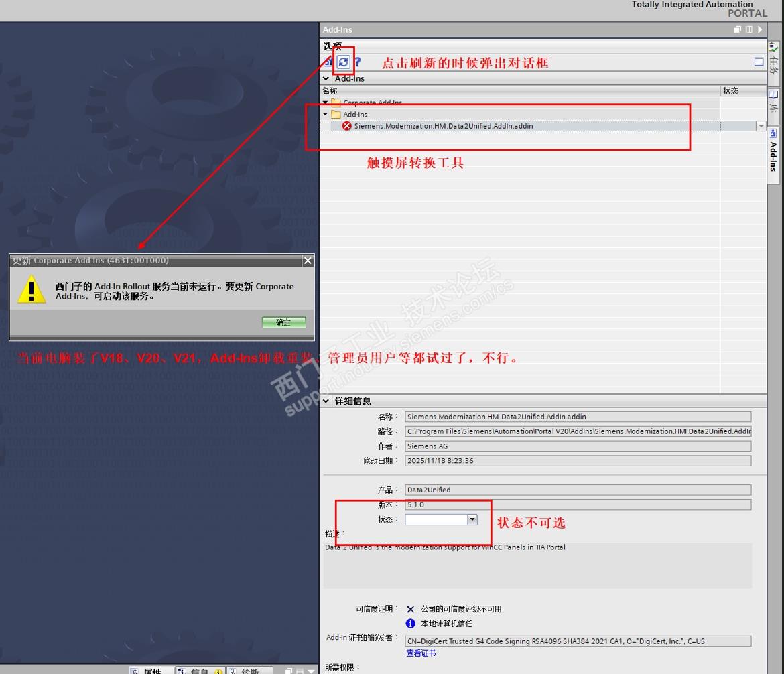784x674 pixels.
Task: Click the Corporate Add-Ins folder label
Action: click(x=373, y=103)
